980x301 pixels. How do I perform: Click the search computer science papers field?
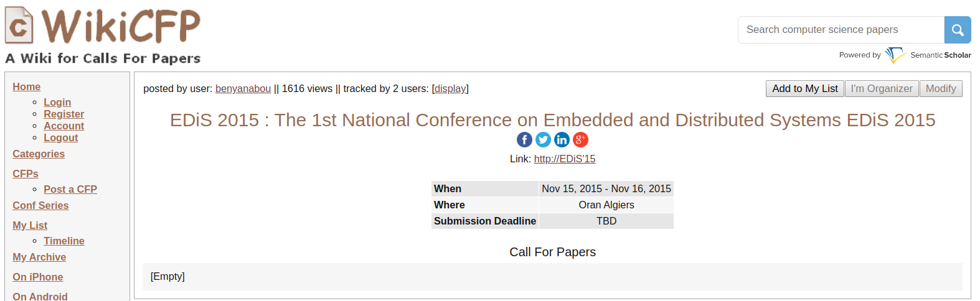pos(841,30)
